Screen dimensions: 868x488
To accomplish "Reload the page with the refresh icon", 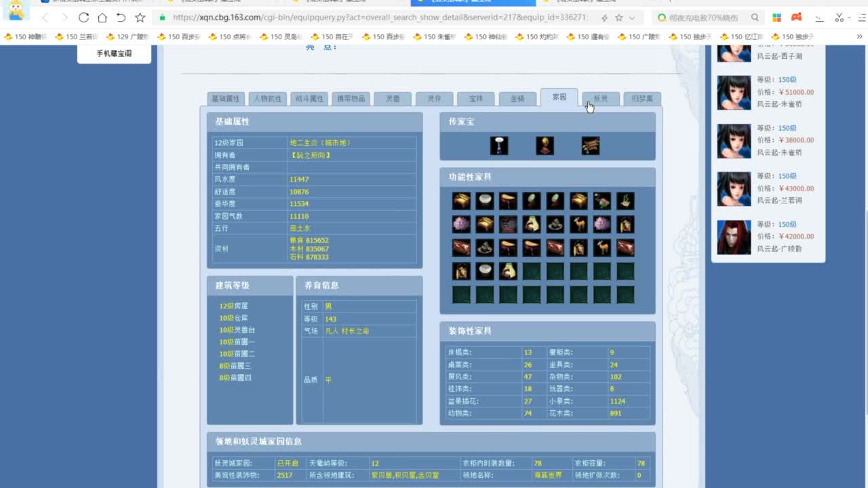I will [83, 18].
